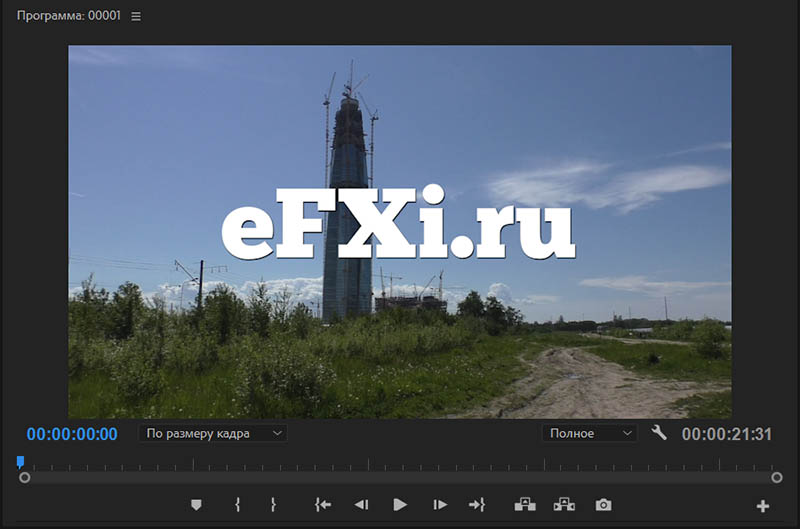Go to Out point
Screen dimensions: 800x529
pyautogui.click(x=477, y=505)
